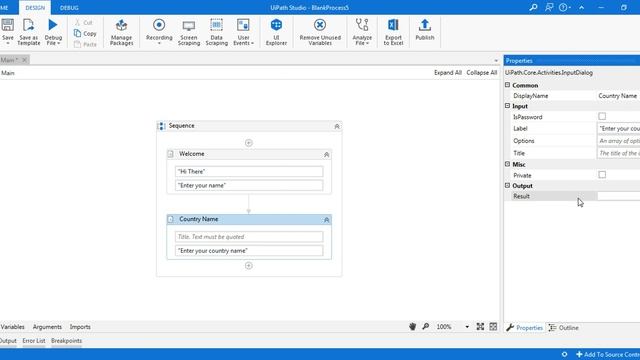Click the Options property field

tap(618, 140)
